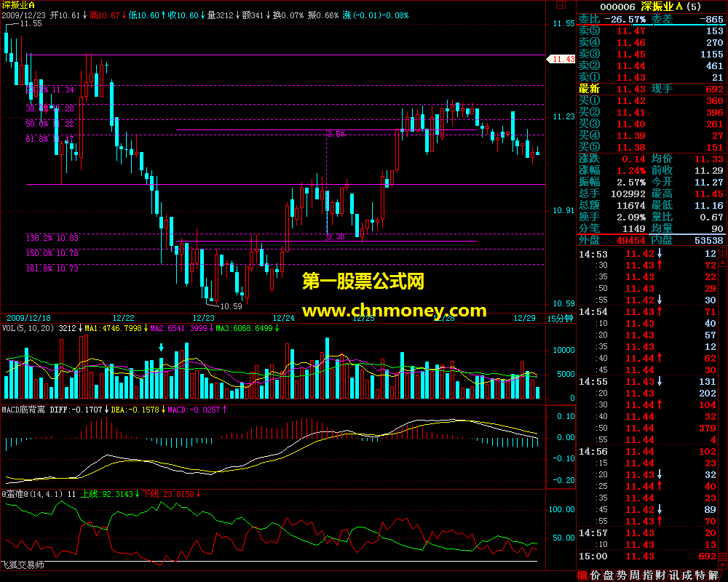Click the 买④ 11.39 bid row
The width and height of the screenshot is (728, 582).
pyautogui.click(x=652, y=135)
